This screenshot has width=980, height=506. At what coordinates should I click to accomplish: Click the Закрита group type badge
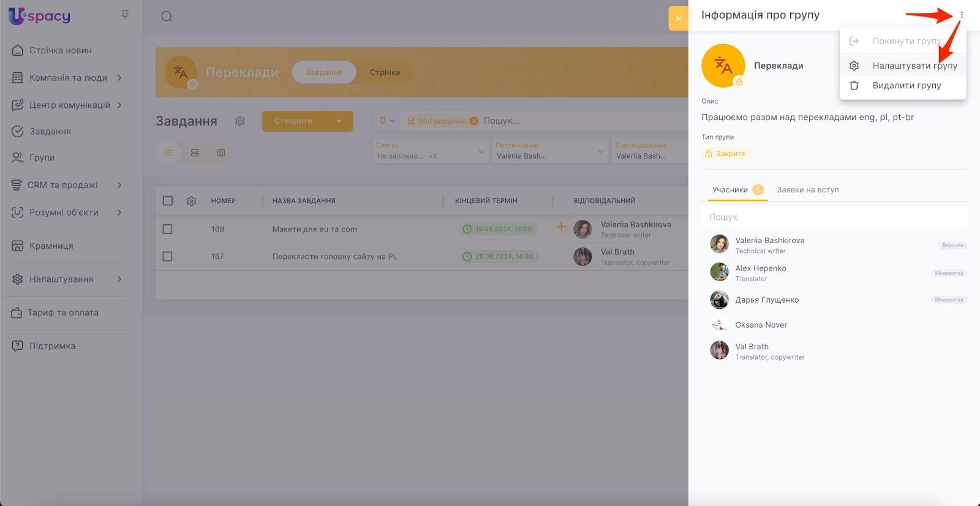[725, 154]
